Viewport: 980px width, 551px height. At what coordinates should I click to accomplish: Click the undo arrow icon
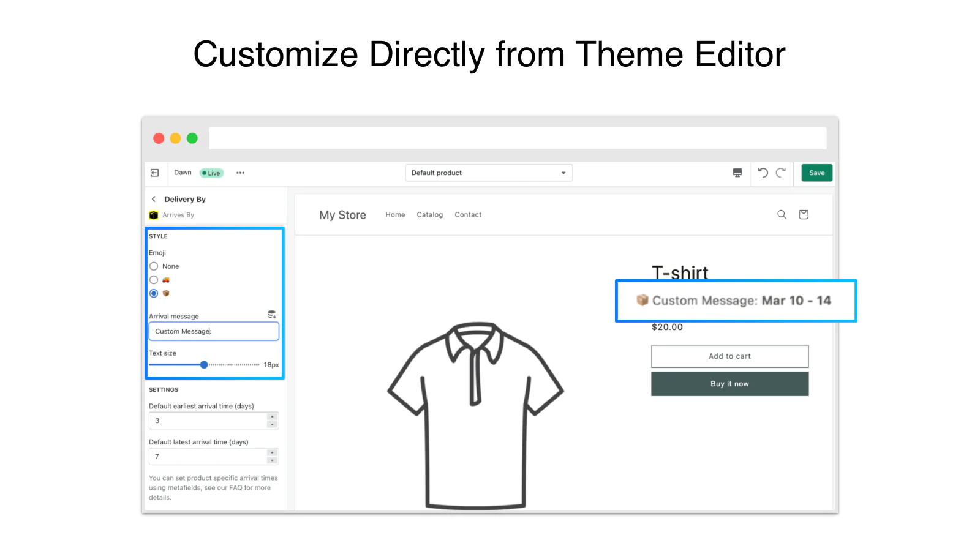tap(763, 173)
